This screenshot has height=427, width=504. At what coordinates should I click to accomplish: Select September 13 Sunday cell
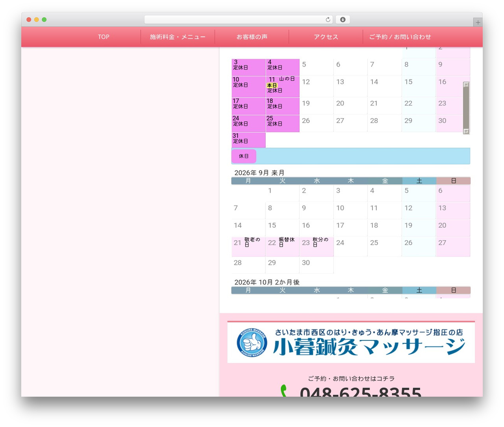(x=453, y=210)
